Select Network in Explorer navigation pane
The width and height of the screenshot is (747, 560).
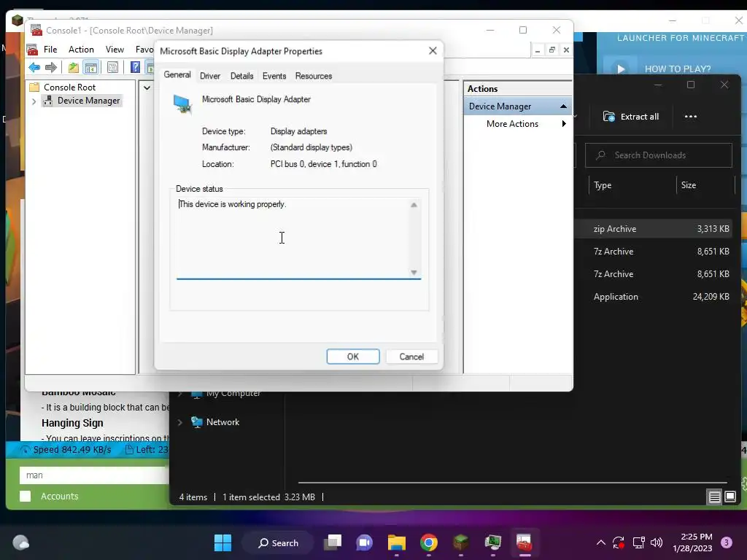coord(222,422)
